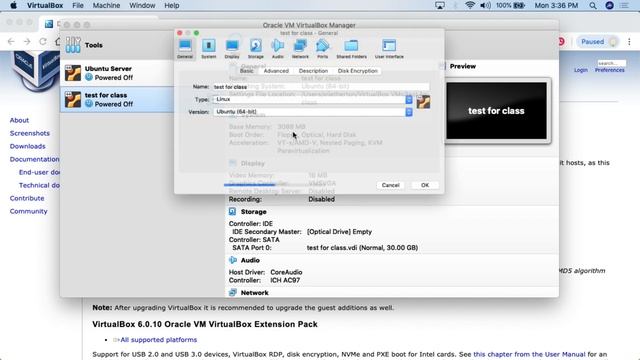Select the Ubuntu Server VM icon
This screenshot has height=360, width=640.
click(73, 73)
